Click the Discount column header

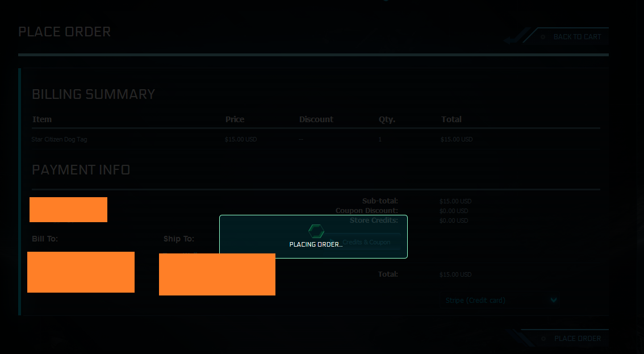point(316,119)
